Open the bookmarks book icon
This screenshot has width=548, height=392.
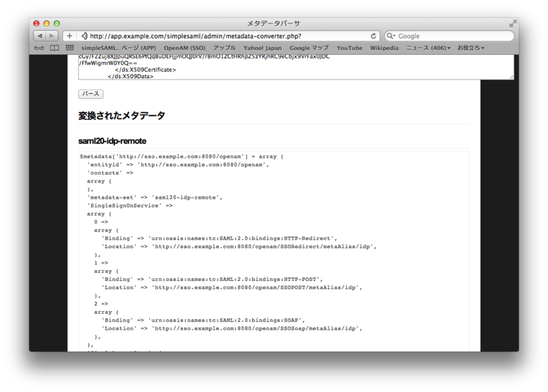coord(54,48)
